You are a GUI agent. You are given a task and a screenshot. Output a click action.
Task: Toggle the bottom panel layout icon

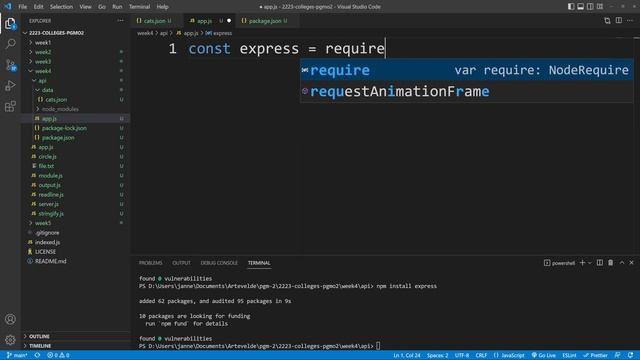[x=580, y=7]
